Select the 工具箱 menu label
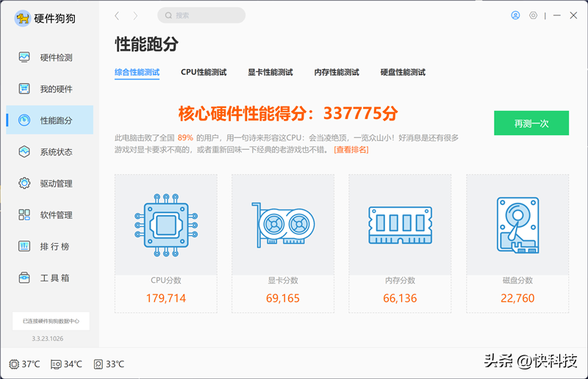588x379 pixels. click(x=54, y=278)
